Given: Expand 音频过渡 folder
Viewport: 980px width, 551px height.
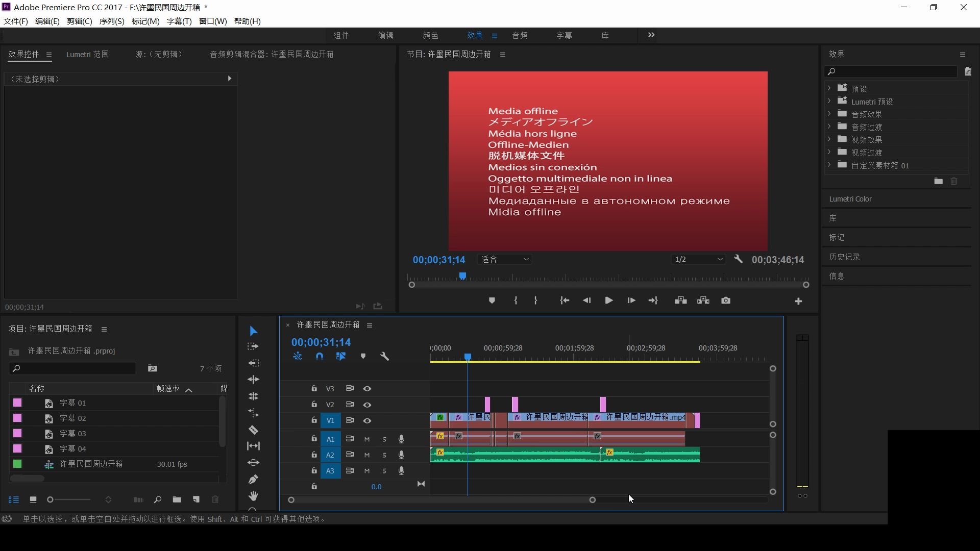Looking at the screenshot, I should coord(829,126).
